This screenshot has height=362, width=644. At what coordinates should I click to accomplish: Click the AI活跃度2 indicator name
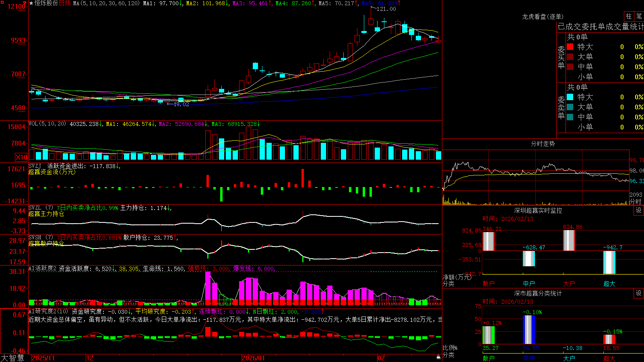[x=43, y=268]
